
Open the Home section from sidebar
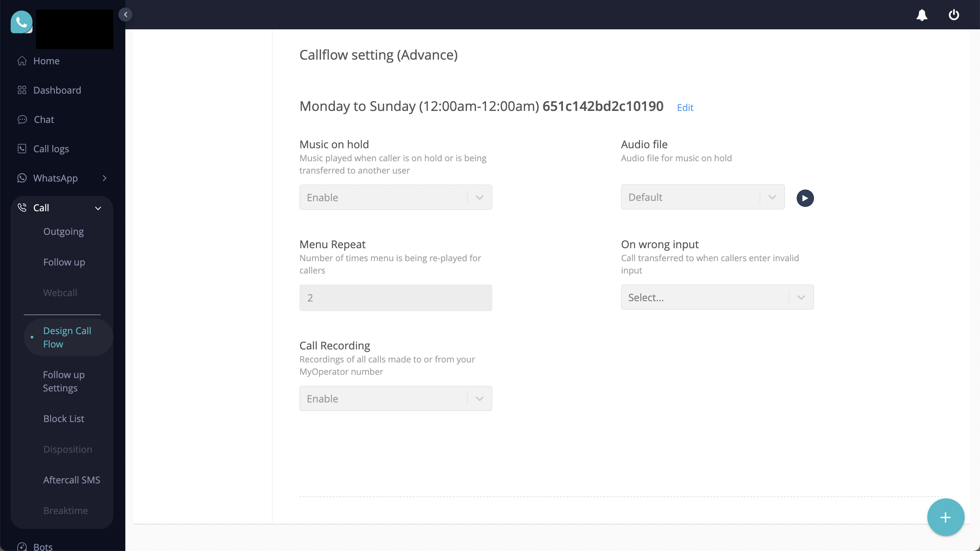(x=46, y=60)
